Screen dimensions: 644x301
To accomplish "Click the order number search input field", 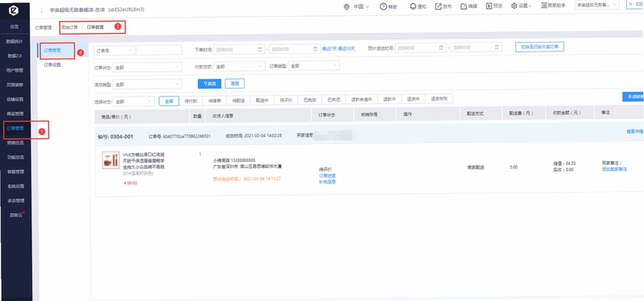I will pyautogui.click(x=159, y=50).
